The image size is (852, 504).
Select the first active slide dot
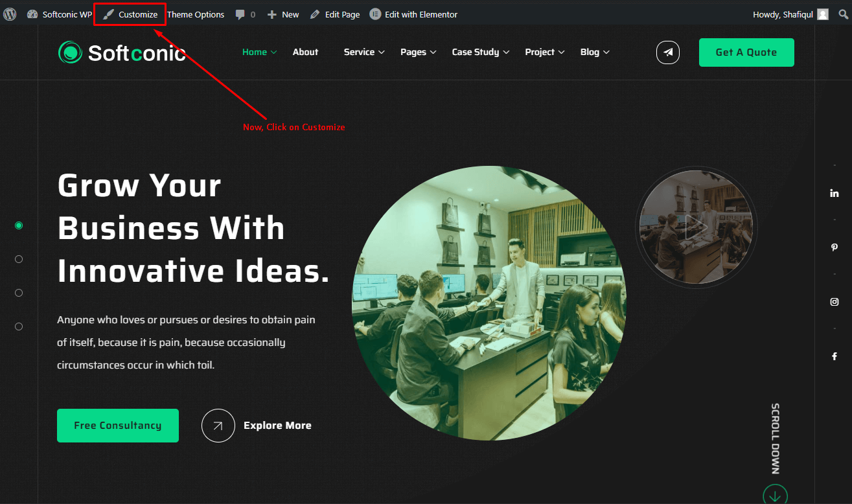tap(19, 225)
